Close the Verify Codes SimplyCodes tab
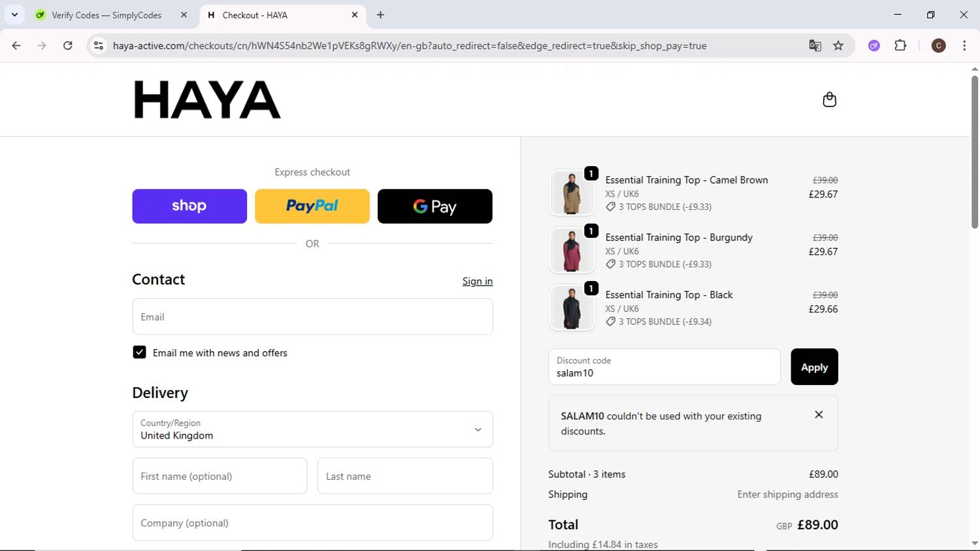The height and width of the screenshot is (551, 980). [x=184, y=15]
